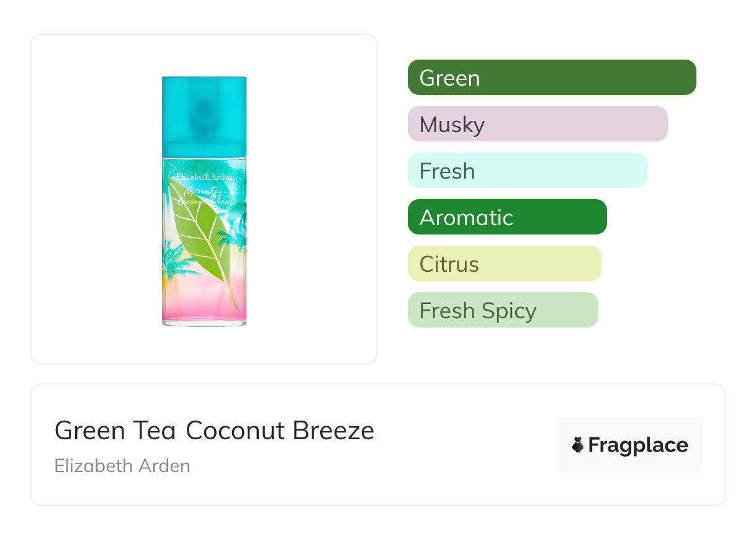The height and width of the screenshot is (536, 756).
Task: Click the Fragplace logo icon
Action: pyautogui.click(x=578, y=445)
